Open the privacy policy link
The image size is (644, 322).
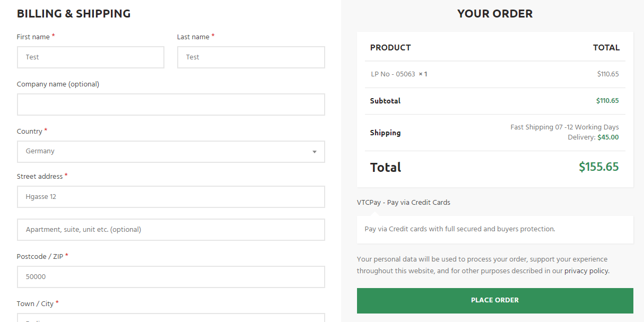pos(586,271)
